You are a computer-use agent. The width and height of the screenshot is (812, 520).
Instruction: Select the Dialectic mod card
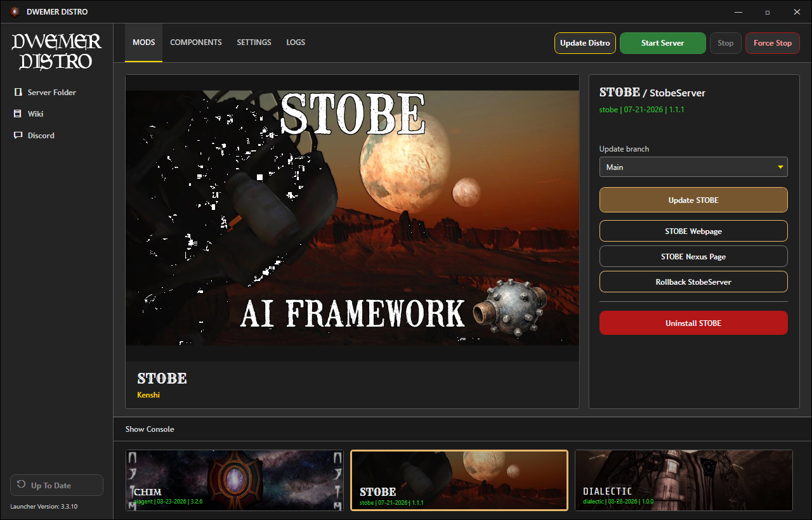click(684, 480)
